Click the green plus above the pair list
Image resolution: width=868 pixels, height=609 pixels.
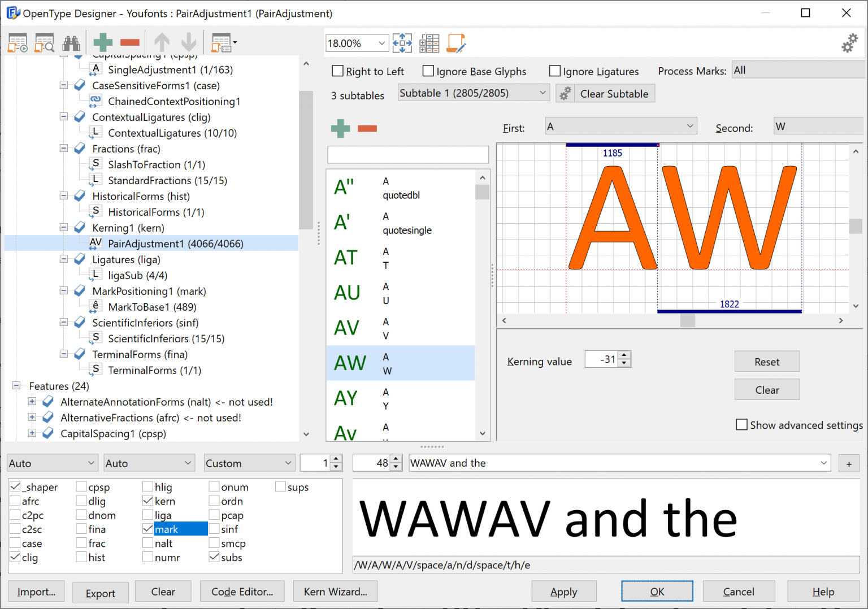pyautogui.click(x=340, y=128)
